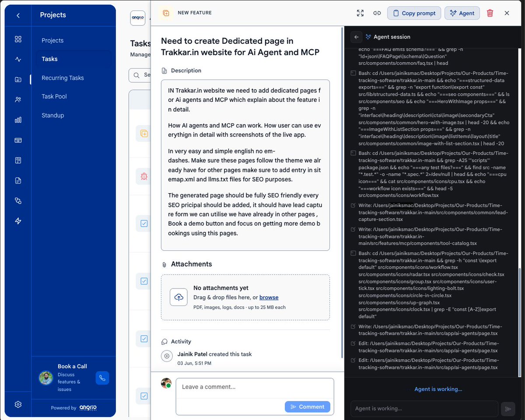Click the plus circle icon beside task creation activity

(167, 356)
